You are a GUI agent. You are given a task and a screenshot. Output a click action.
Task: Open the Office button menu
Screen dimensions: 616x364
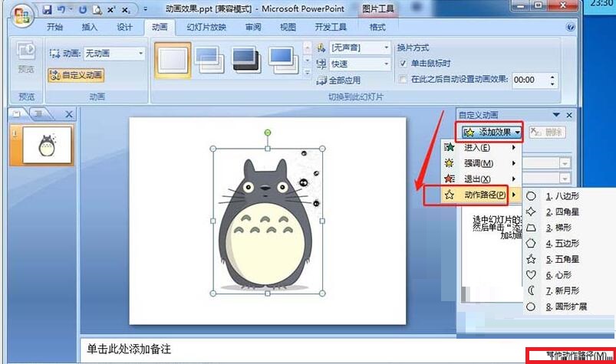click(x=21, y=15)
